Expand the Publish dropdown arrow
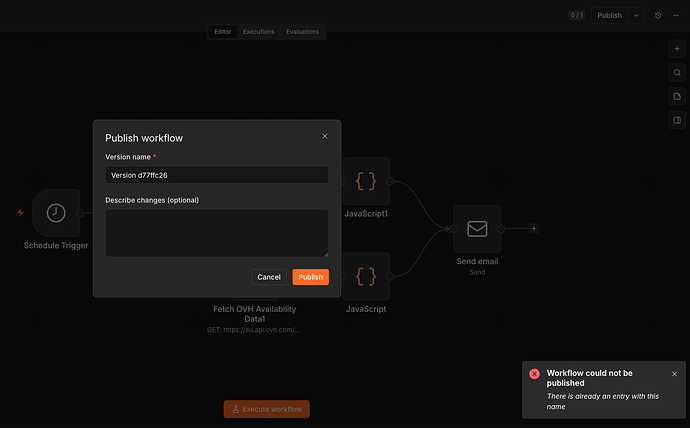 [x=636, y=15]
